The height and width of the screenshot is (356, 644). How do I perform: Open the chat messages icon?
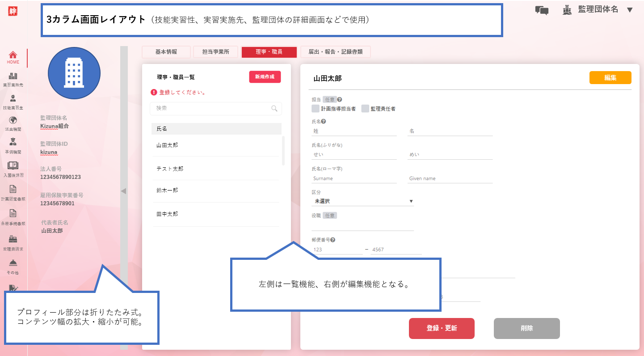(542, 10)
